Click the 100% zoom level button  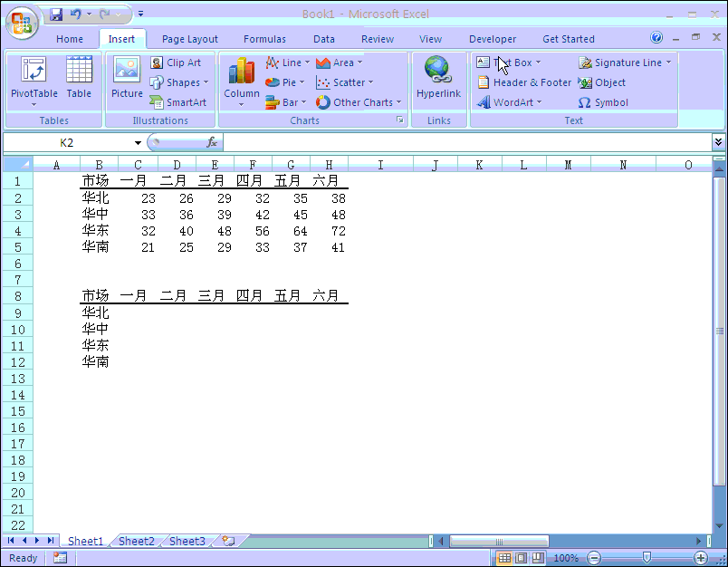pyautogui.click(x=566, y=558)
